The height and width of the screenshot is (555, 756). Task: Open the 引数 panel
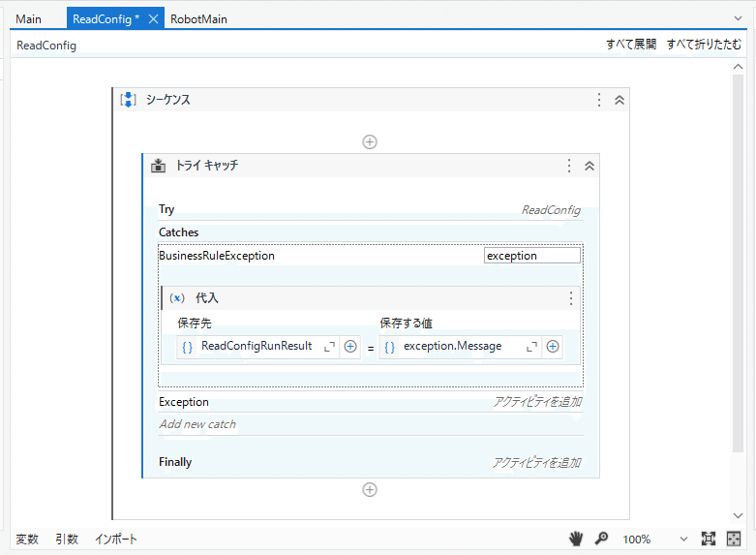[67, 540]
